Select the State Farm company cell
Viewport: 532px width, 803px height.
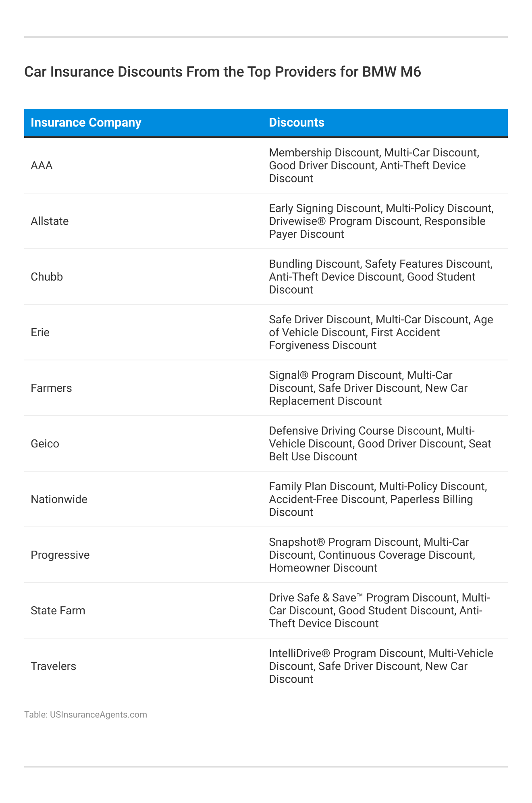[58, 611]
